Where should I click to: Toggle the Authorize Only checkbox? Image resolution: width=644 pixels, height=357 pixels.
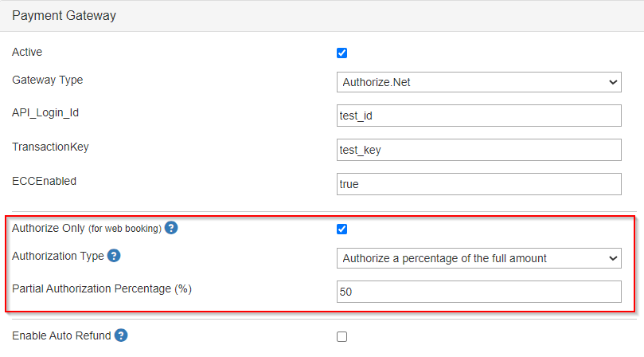[x=342, y=229]
